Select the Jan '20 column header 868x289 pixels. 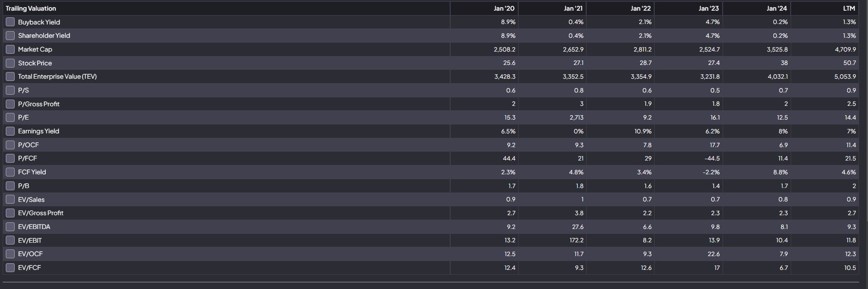pyautogui.click(x=504, y=8)
